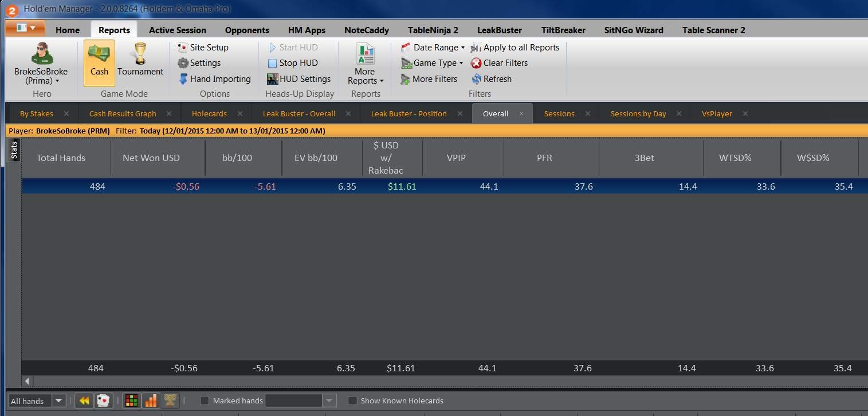Open HUD Settings
Viewport: 868px width, 416px height.
299,79
